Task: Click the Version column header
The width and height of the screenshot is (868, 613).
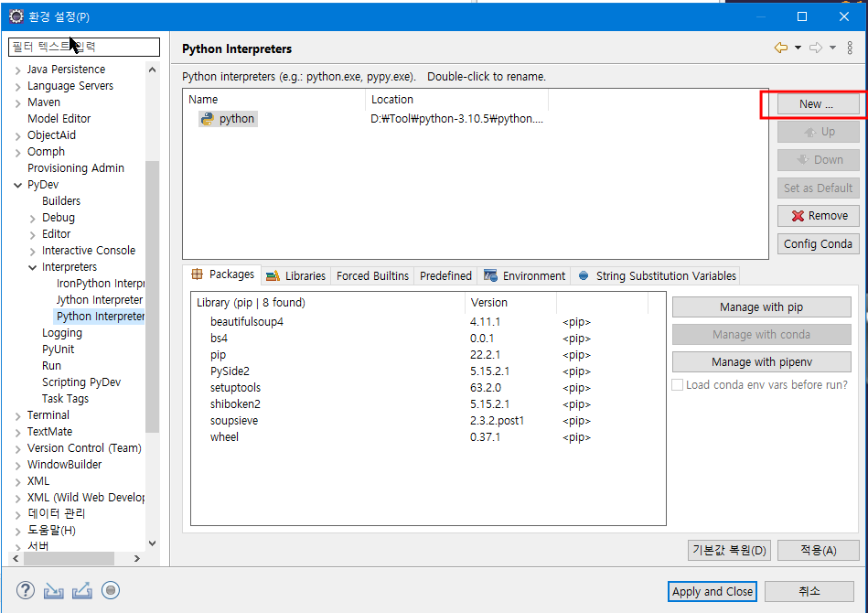Action: tap(510, 302)
